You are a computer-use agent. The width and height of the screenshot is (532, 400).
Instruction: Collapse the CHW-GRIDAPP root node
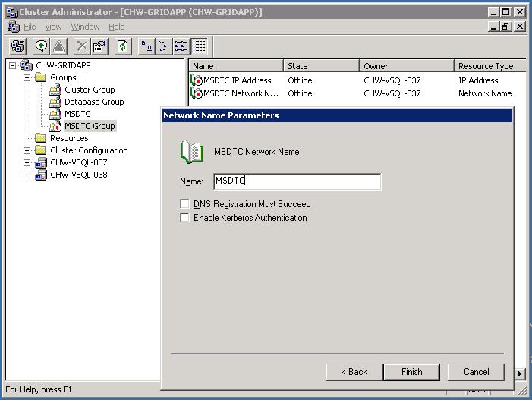click(13, 65)
